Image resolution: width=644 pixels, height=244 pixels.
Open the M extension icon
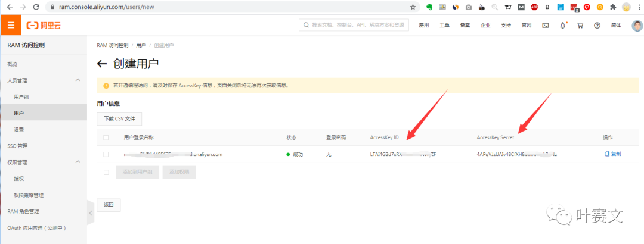coord(521,7)
